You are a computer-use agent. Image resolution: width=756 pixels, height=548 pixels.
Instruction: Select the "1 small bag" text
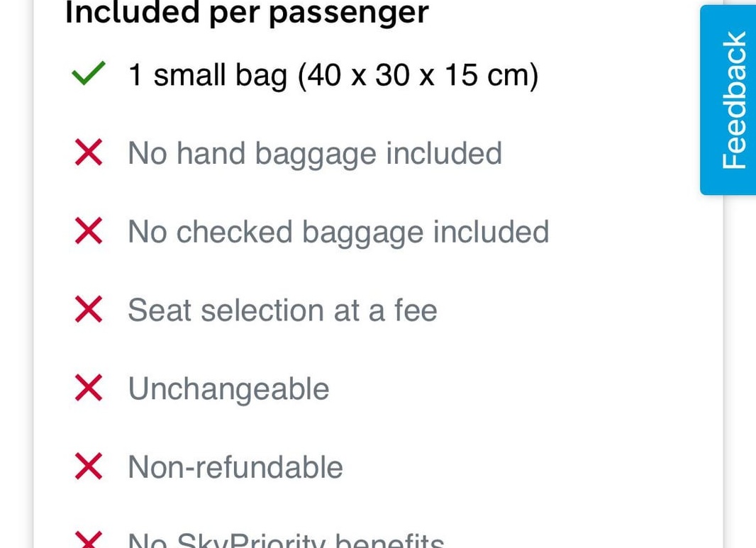pyautogui.click(x=207, y=74)
